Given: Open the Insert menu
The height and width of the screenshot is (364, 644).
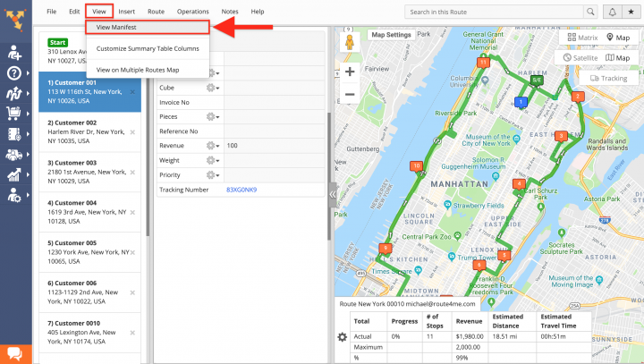Looking at the screenshot, I should tap(126, 12).
